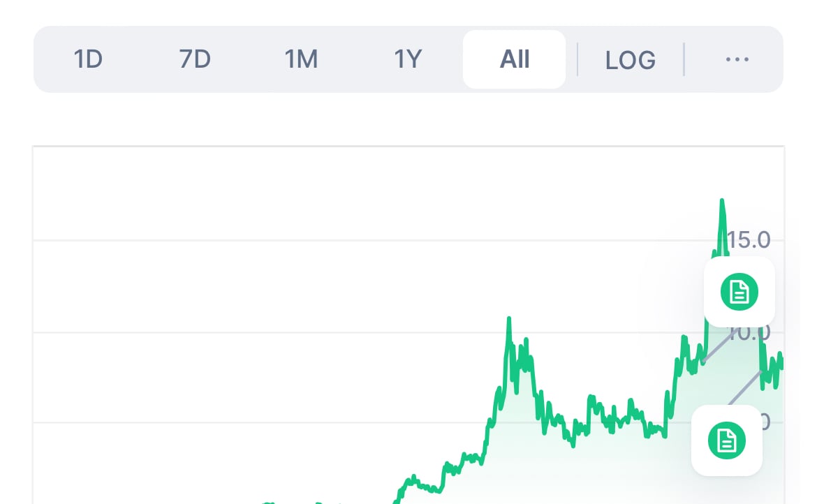This screenshot has height=504, width=817.
Task: Open the three-dots more options menu
Action: (x=737, y=59)
